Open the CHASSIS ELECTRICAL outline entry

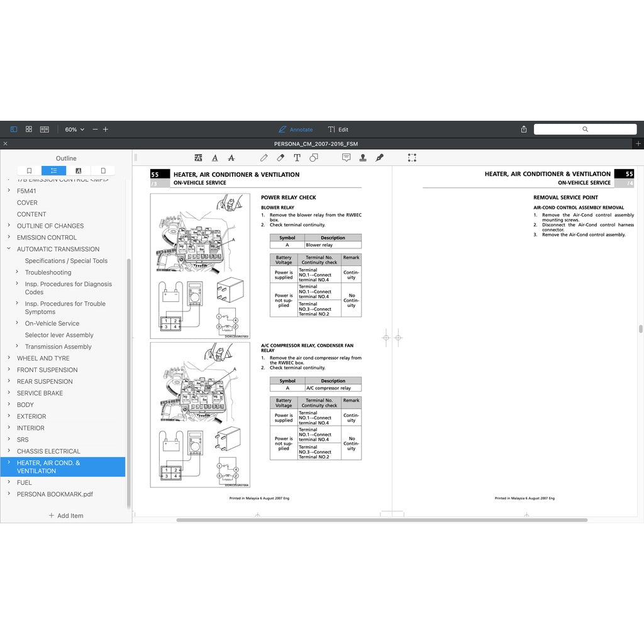[48, 452]
